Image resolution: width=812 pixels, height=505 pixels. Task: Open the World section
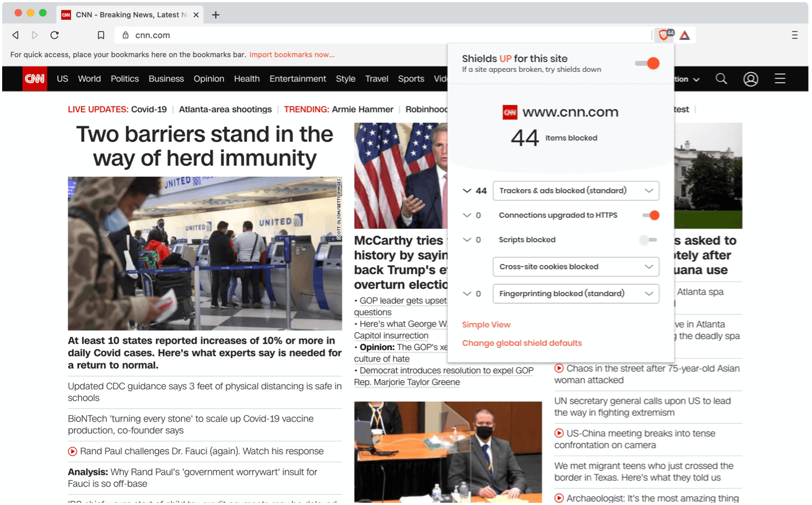coord(89,79)
